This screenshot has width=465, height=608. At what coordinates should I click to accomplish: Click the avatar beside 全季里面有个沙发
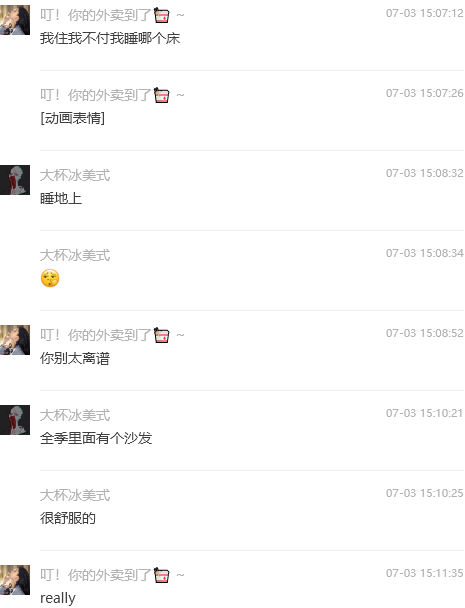point(15,420)
